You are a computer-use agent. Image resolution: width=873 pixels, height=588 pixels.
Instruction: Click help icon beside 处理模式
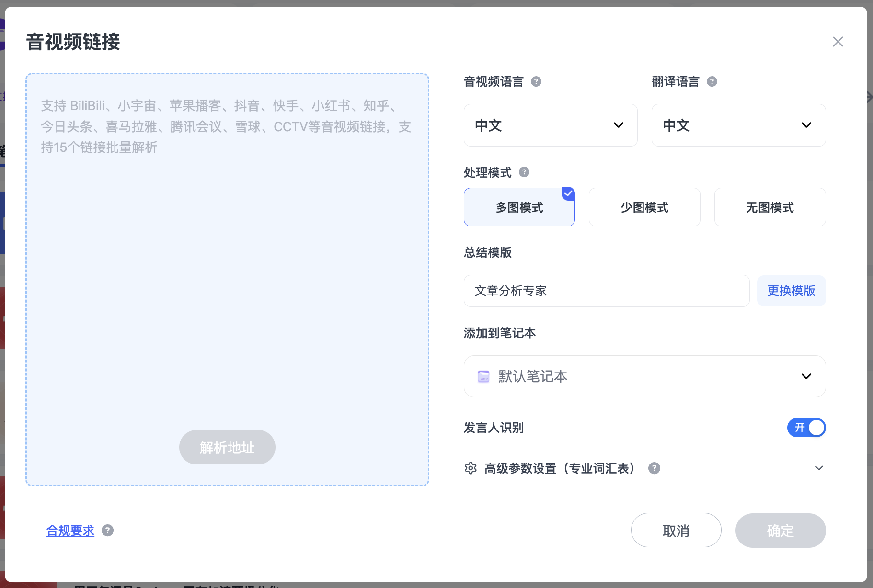524,172
